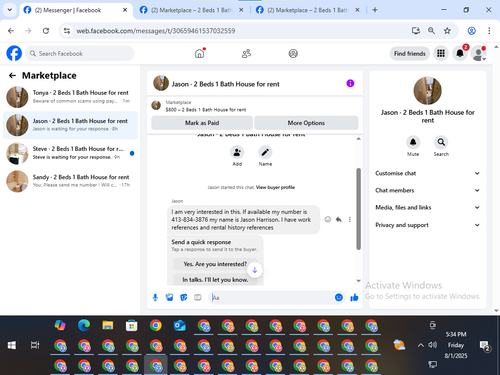Viewport: 500px width, 375px height.
Task: Open View buyer profile link
Action: (275, 187)
